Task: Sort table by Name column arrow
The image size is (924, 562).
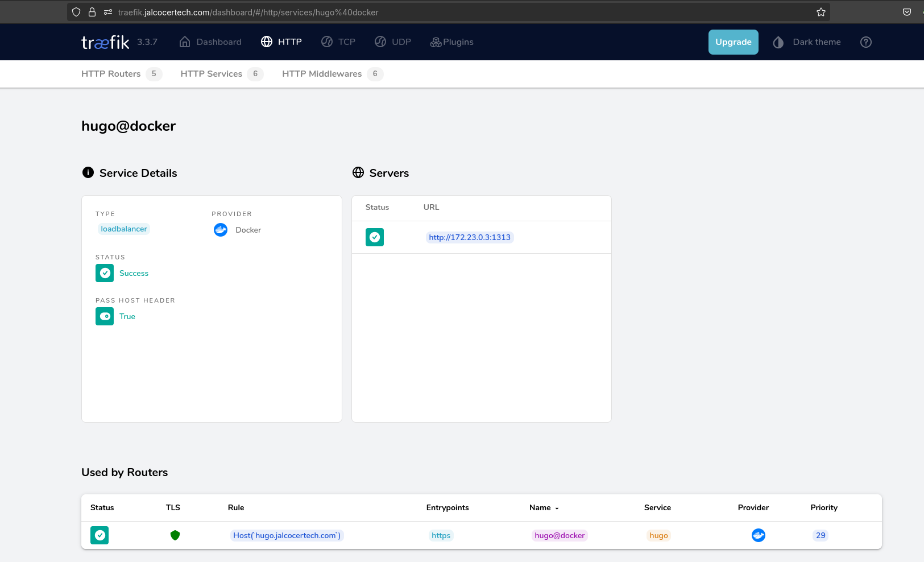Action: [557, 509]
